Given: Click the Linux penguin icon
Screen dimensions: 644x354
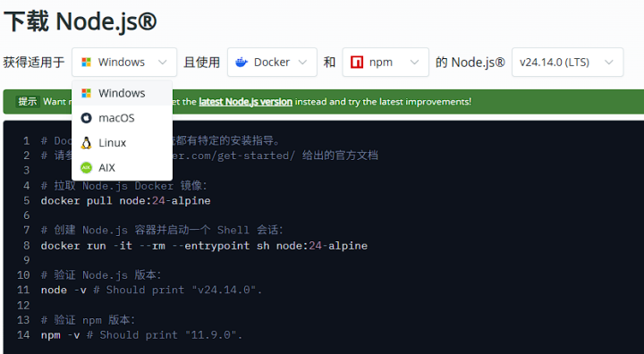Looking at the screenshot, I should [x=86, y=143].
